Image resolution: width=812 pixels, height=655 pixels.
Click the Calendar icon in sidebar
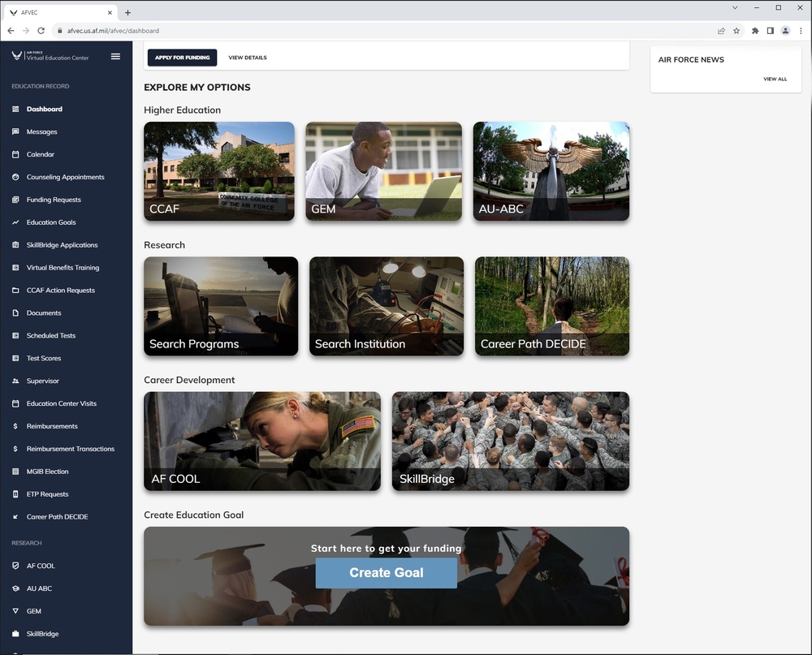click(x=15, y=154)
